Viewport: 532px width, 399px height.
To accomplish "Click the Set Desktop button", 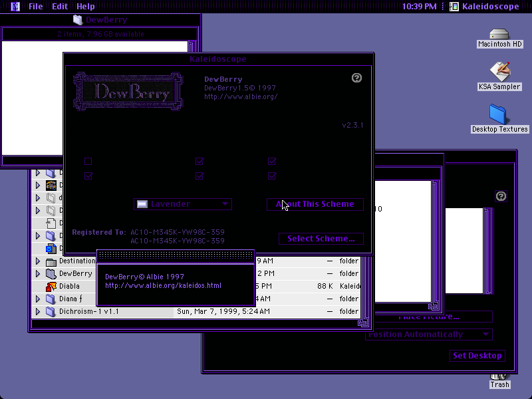I will pyautogui.click(x=477, y=356).
